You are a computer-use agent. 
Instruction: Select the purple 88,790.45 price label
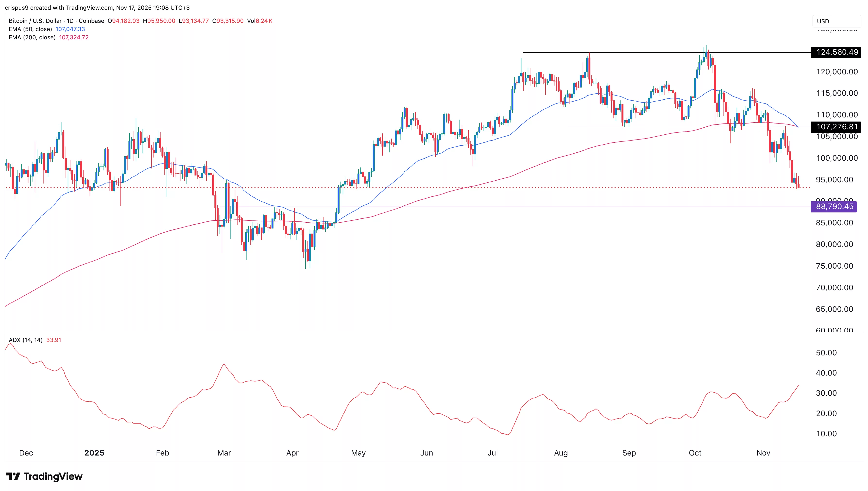click(835, 207)
